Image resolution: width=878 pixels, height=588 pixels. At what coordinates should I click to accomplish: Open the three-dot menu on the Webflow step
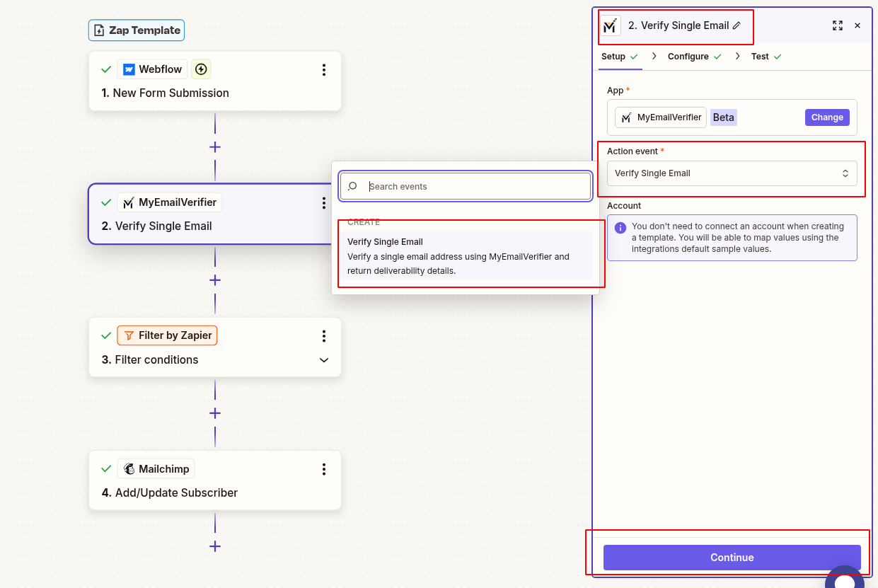pos(324,69)
